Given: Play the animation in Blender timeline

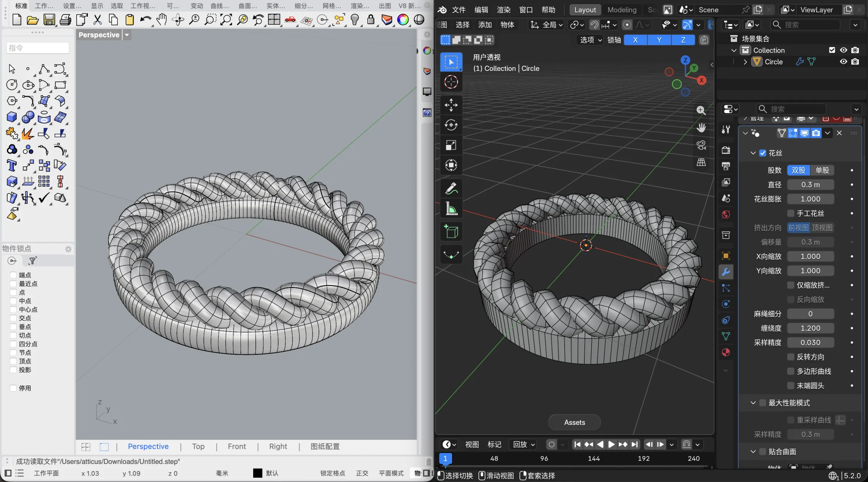Looking at the screenshot, I should 611,444.
